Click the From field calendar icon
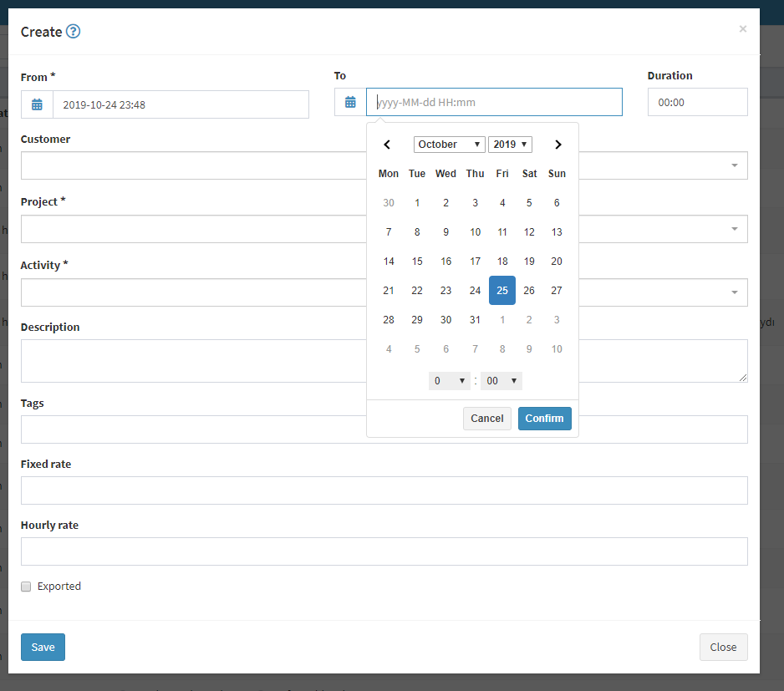Viewport: 784px width, 691px height. (37, 103)
